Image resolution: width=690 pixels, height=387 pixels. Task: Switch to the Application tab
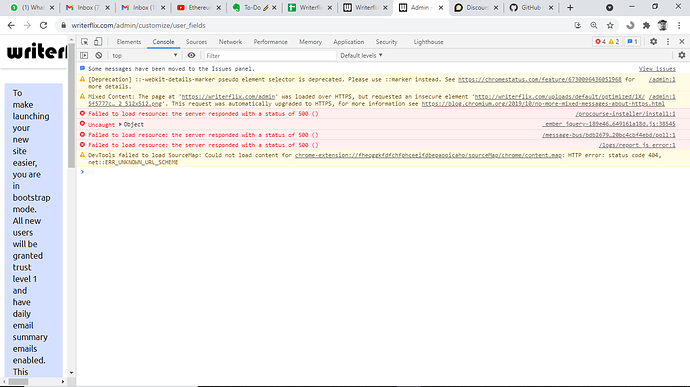coord(349,42)
